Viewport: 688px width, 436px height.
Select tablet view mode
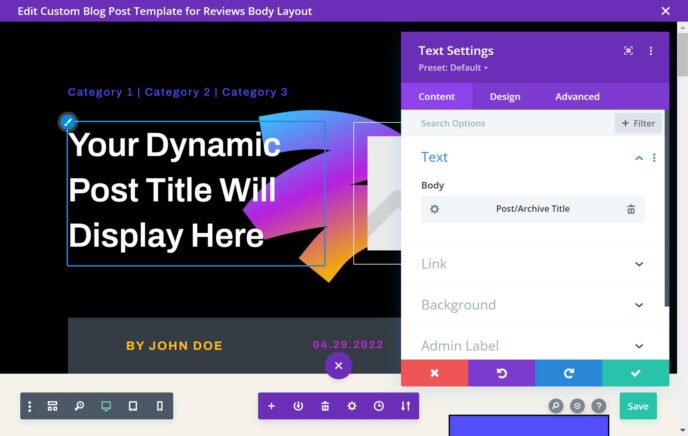(133, 406)
